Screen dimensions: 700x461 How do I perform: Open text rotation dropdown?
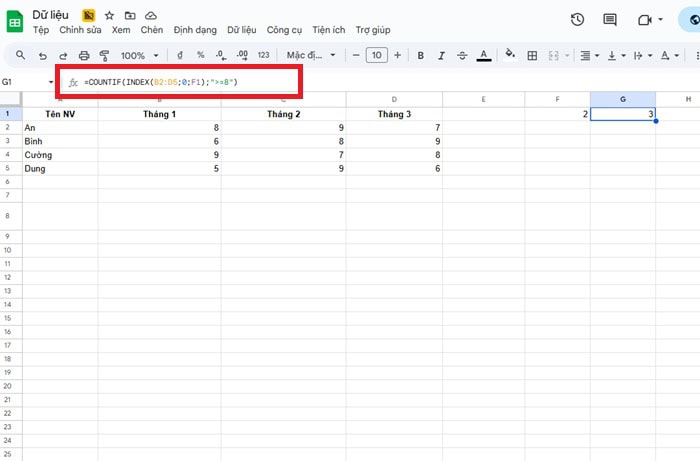(670, 55)
